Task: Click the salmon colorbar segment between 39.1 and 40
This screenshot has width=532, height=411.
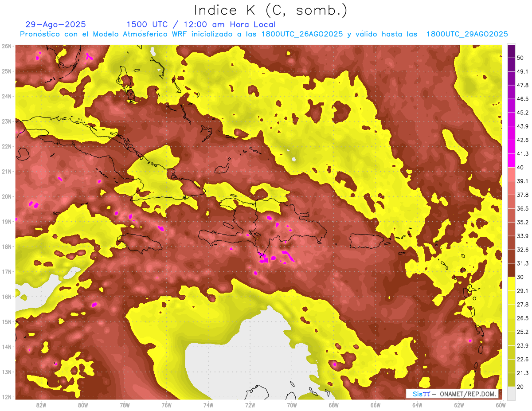Action: pos(511,174)
